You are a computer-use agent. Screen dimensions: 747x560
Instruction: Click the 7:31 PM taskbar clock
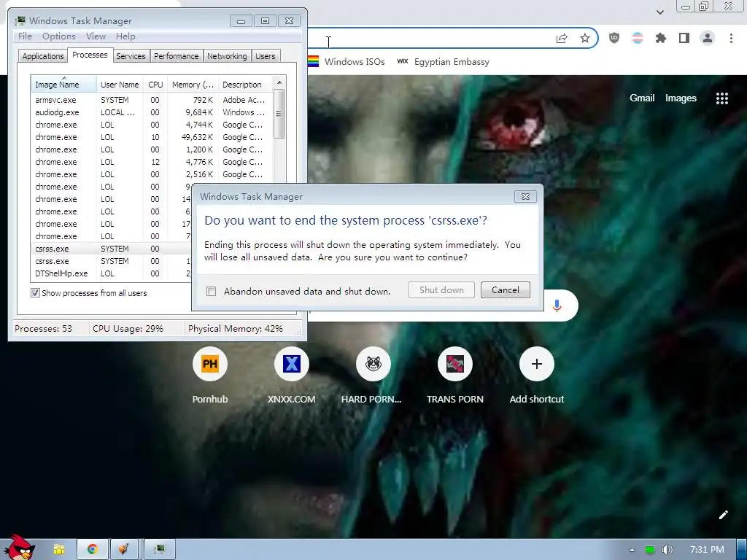(x=707, y=550)
